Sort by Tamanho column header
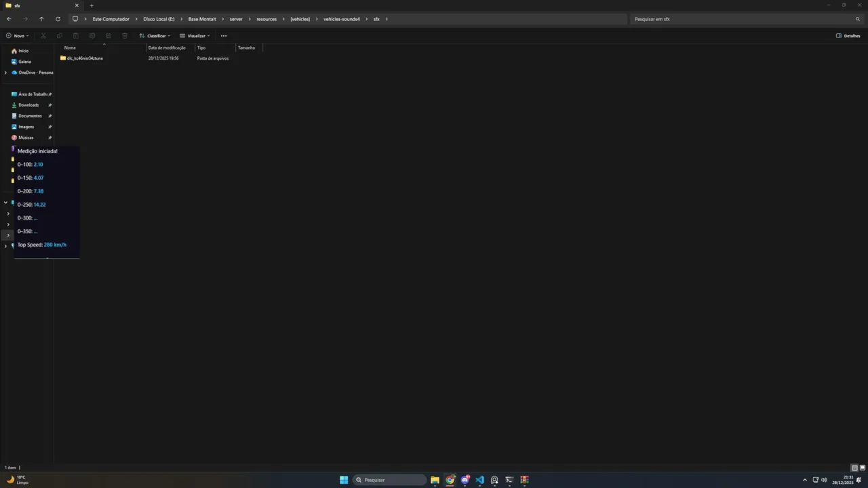Screen dimensions: 868x488 click(x=246, y=48)
